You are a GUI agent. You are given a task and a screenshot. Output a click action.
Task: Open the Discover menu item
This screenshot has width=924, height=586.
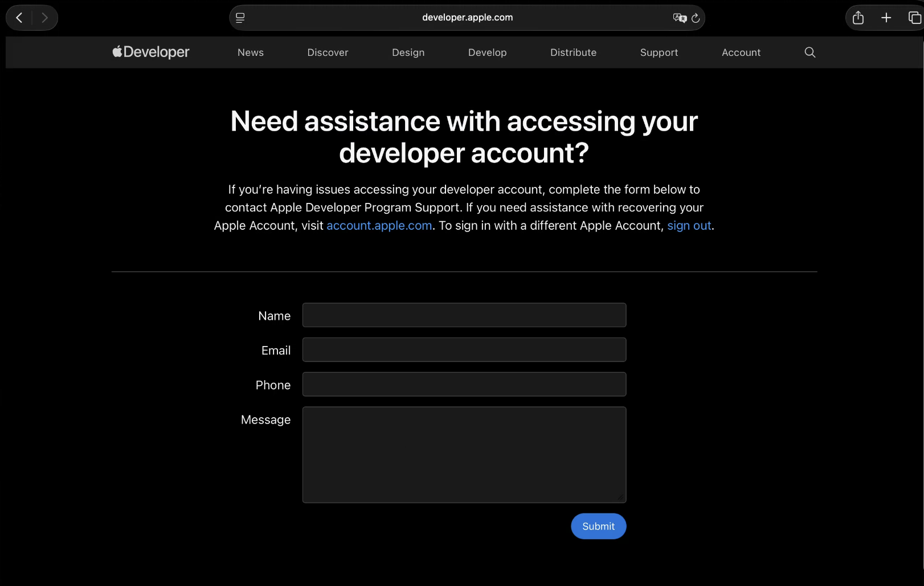(328, 52)
